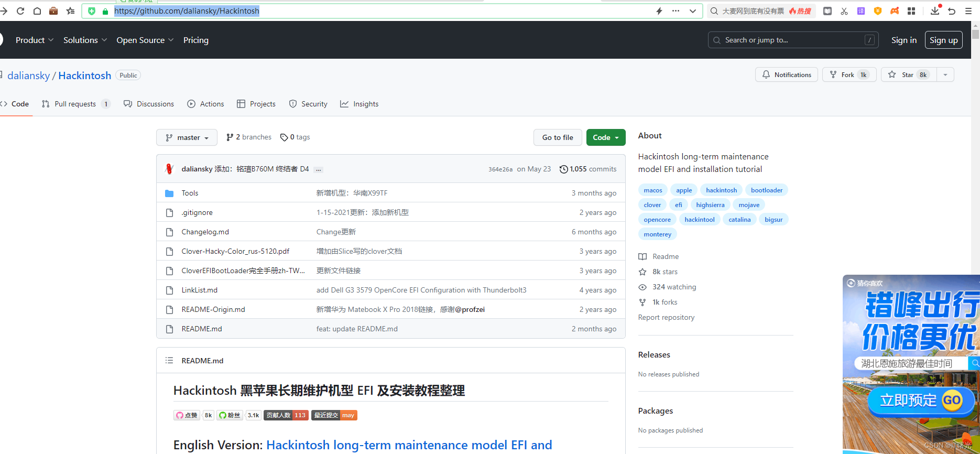Open the favorites star list icon
This screenshot has height=454, width=980.
point(70,10)
